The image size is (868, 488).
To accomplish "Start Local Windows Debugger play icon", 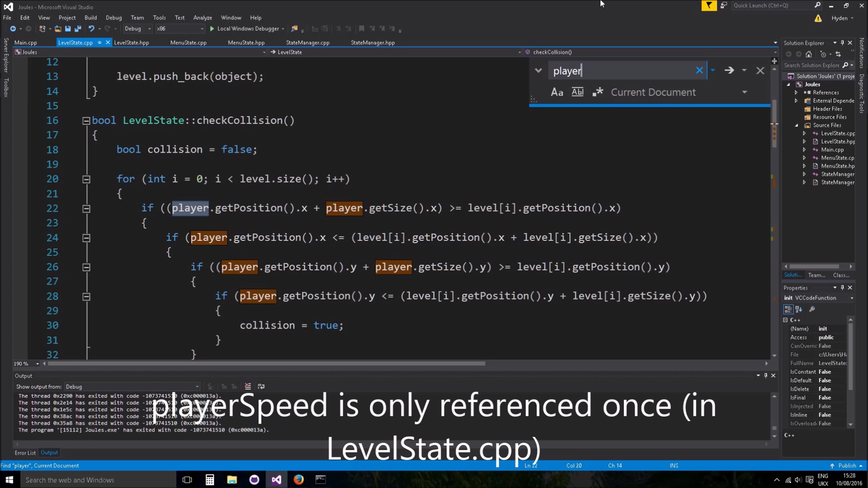I will pos(212,29).
